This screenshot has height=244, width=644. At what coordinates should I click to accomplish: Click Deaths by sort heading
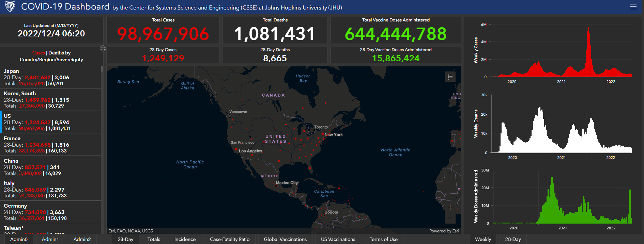pyautogui.click(x=60, y=53)
